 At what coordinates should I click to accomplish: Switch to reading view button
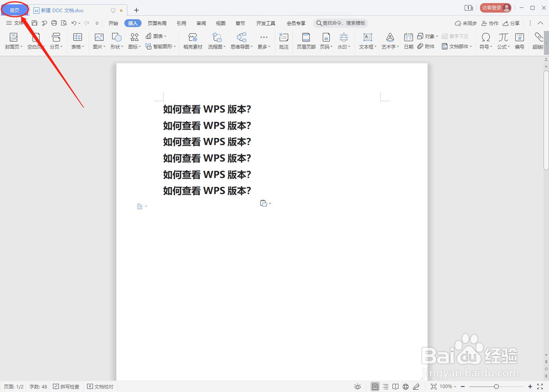pyautogui.click(x=396, y=387)
